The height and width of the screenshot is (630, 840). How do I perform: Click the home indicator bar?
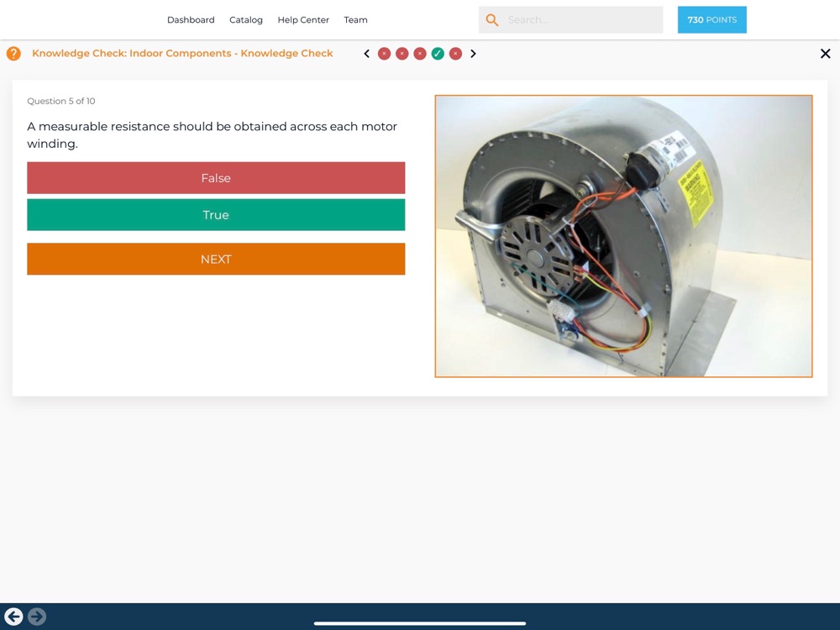pos(420,623)
